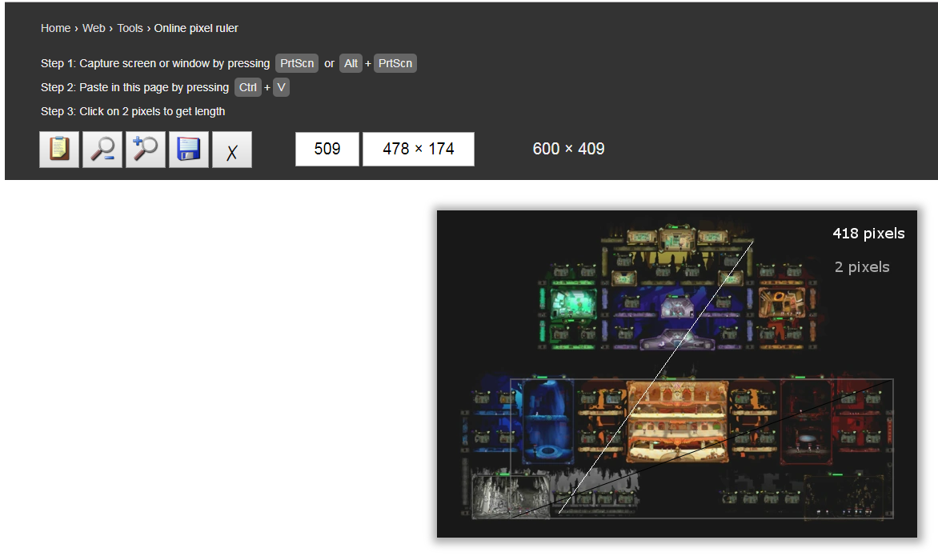This screenshot has width=938, height=560.
Task: Open the Home breadcrumb link
Action: [x=56, y=28]
